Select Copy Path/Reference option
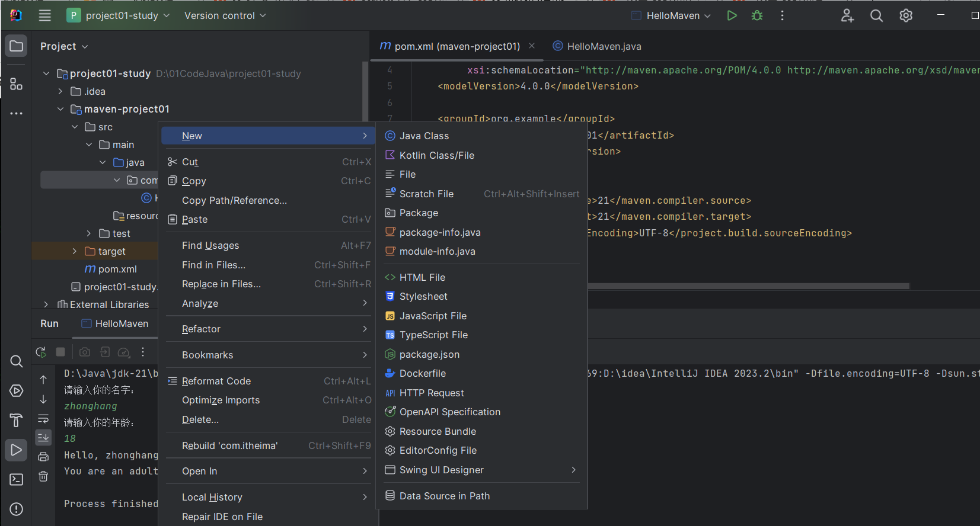This screenshot has width=980, height=526. coord(269,200)
